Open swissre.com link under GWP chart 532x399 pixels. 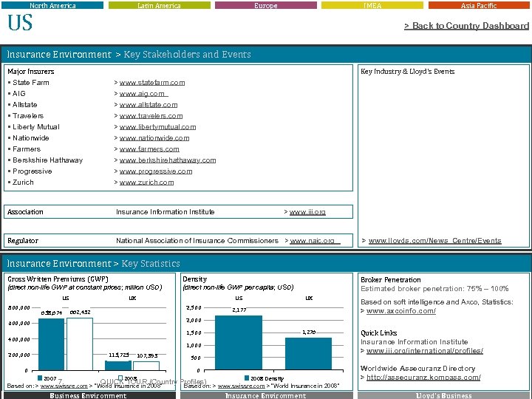tap(64, 386)
